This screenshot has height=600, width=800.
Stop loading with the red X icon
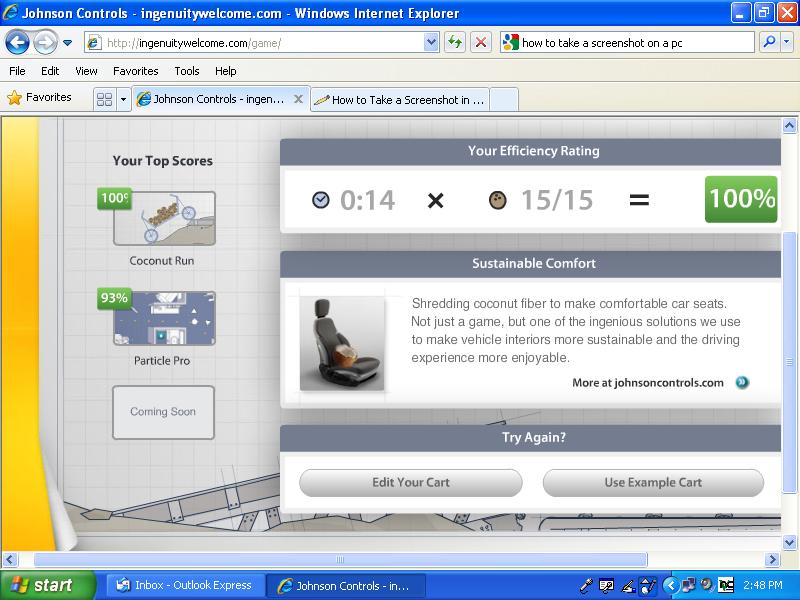pos(480,43)
